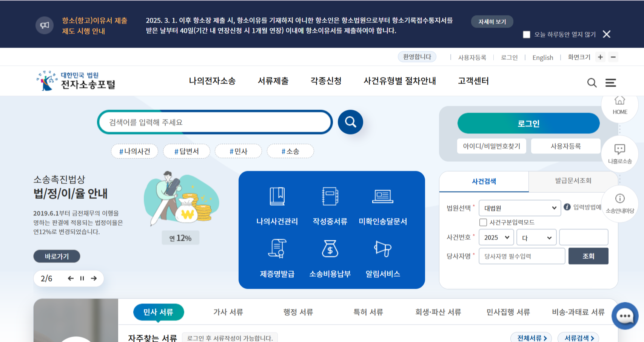Expand the 다 case type dropdown
The image size is (644, 342).
click(536, 237)
